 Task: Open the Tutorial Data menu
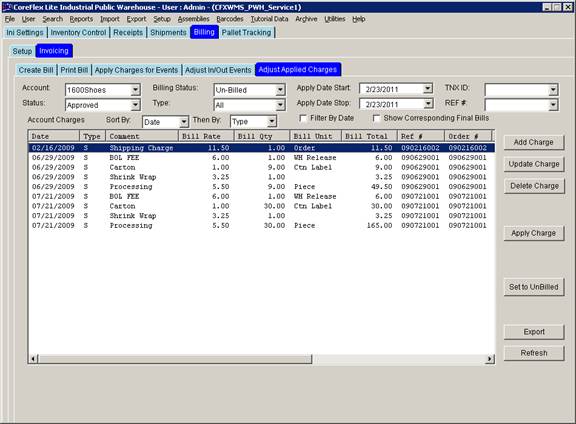coord(269,19)
